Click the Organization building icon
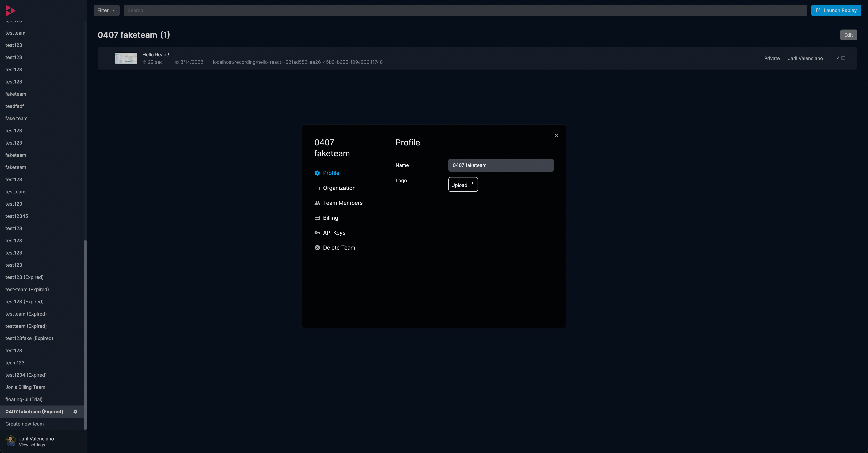 317,188
